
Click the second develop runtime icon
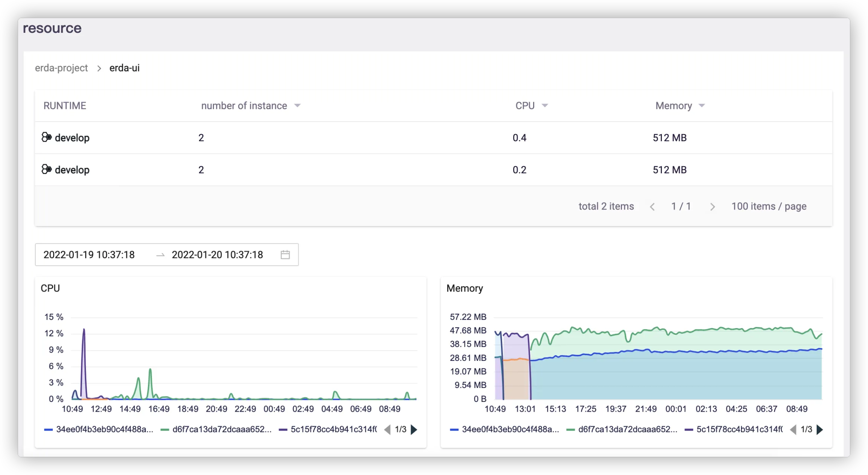(46, 169)
